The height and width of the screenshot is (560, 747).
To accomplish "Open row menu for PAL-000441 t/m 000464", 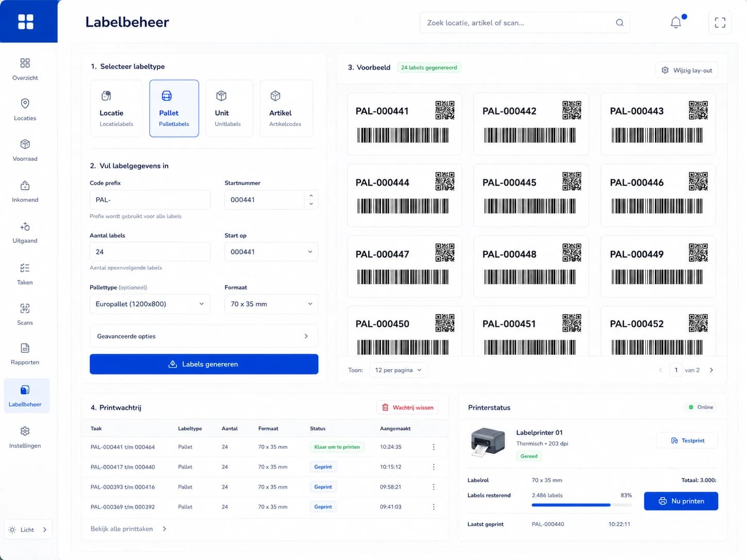I will [433, 447].
